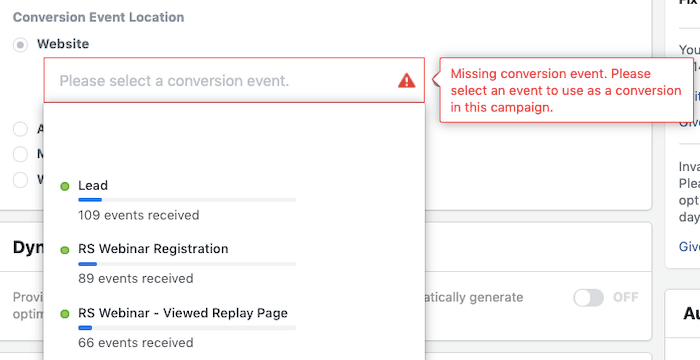The image size is (700, 360).
Task: Choose RS Webinar - Viewed Replay Page
Action: pos(234,327)
